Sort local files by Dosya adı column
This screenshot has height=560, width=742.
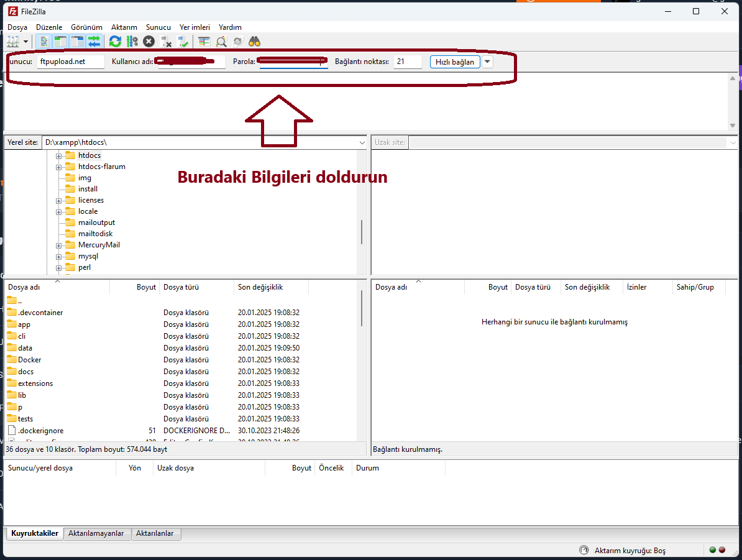pyautogui.click(x=57, y=287)
